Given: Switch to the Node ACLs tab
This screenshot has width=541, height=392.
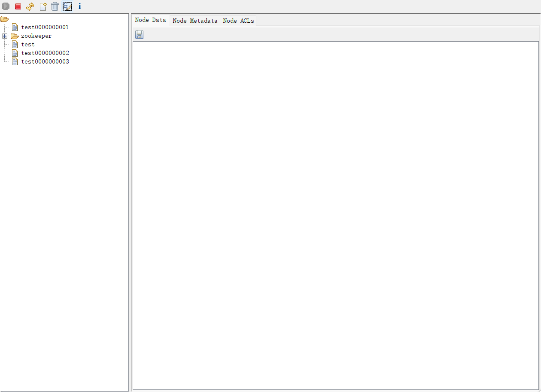Looking at the screenshot, I should pyautogui.click(x=238, y=21).
